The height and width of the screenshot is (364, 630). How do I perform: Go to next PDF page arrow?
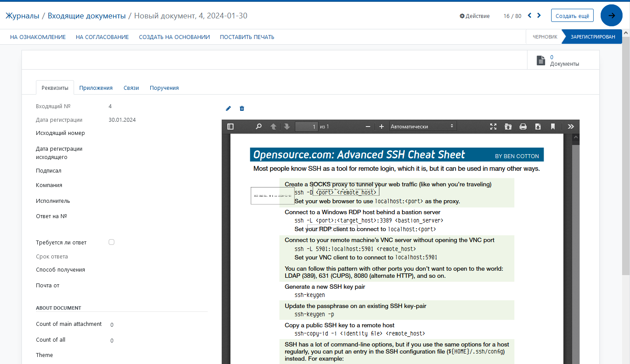tap(287, 127)
